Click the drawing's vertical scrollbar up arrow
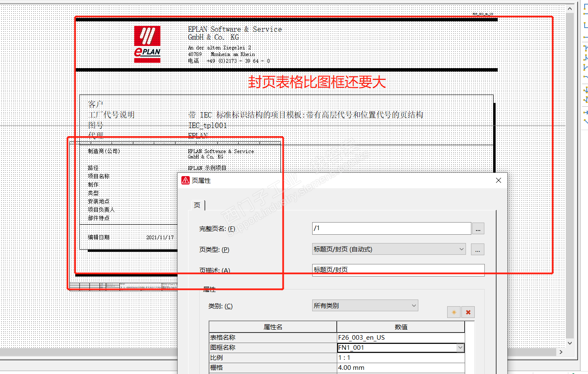The width and height of the screenshot is (588, 374). [x=570, y=9]
